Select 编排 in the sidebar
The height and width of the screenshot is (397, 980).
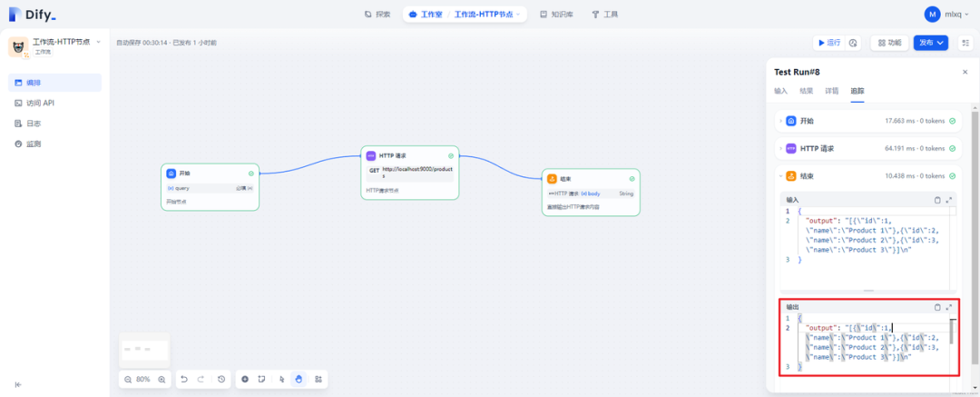55,83
